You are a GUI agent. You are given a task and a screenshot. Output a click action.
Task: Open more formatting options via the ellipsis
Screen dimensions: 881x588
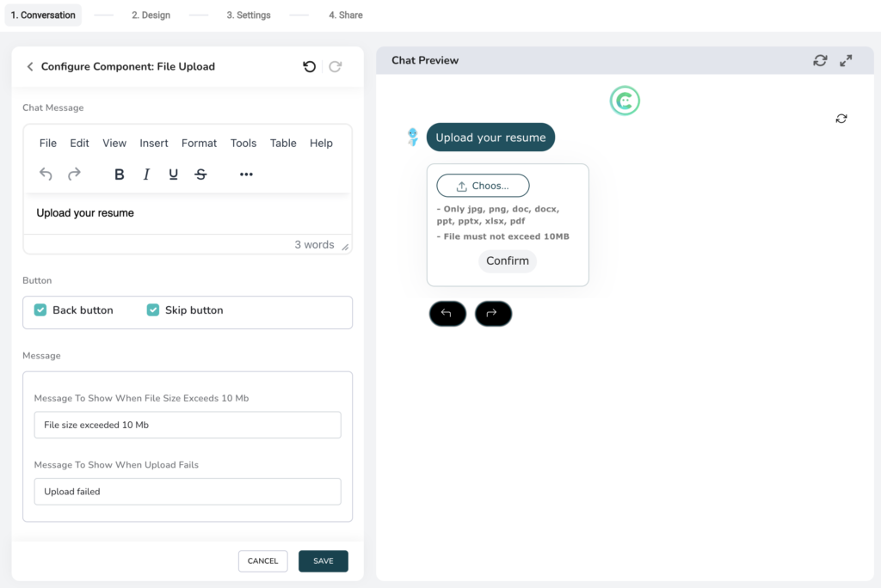coord(246,174)
